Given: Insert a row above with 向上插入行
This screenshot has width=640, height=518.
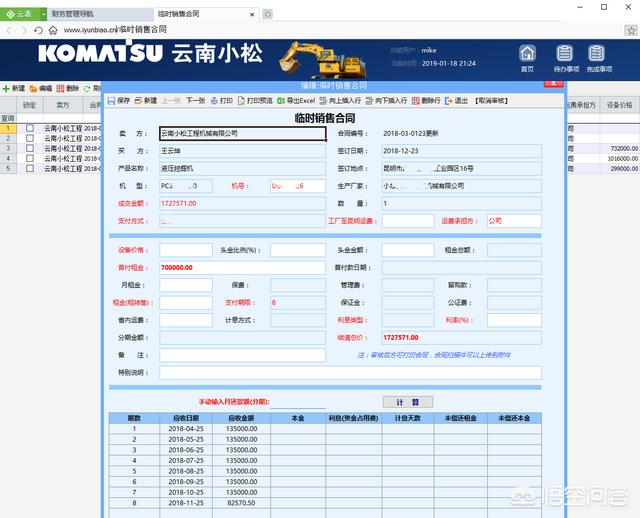Looking at the screenshot, I should pyautogui.click(x=343, y=101).
